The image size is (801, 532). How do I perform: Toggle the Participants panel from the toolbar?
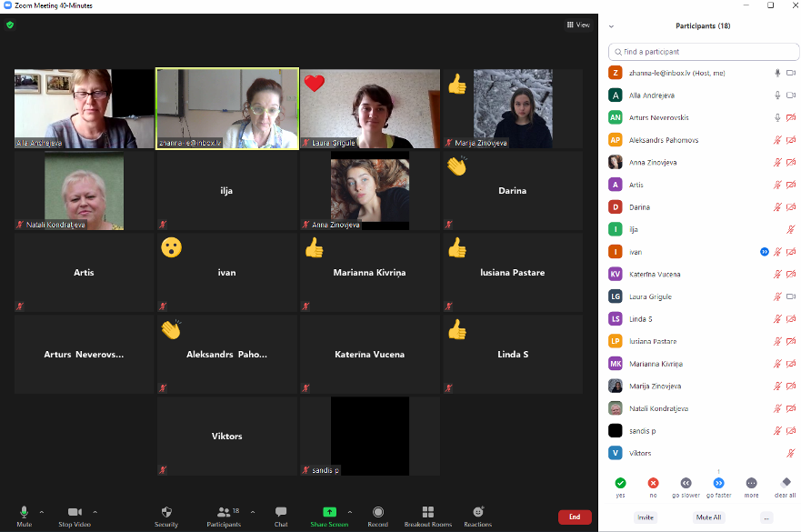223,515
